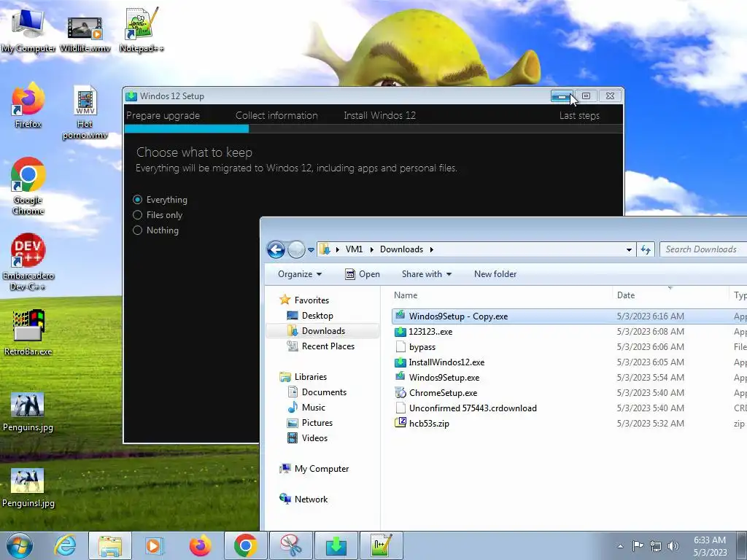Select the Penguins.jpg desktop thumbnail
This screenshot has width=747, height=560.
click(28, 405)
